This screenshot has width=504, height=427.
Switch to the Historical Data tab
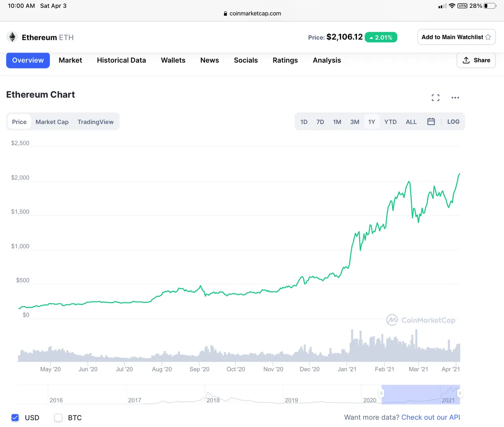[121, 60]
